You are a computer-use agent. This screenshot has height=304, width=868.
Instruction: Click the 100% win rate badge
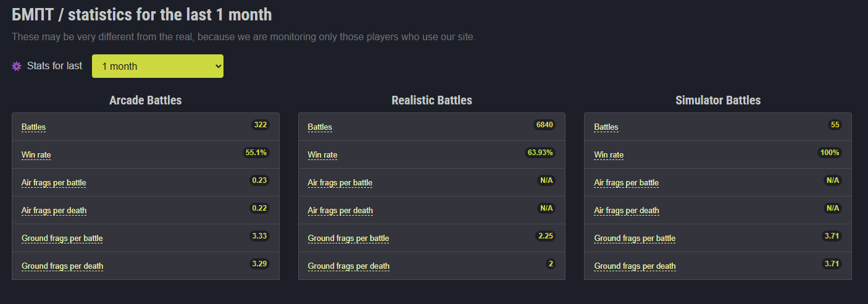point(830,153)
